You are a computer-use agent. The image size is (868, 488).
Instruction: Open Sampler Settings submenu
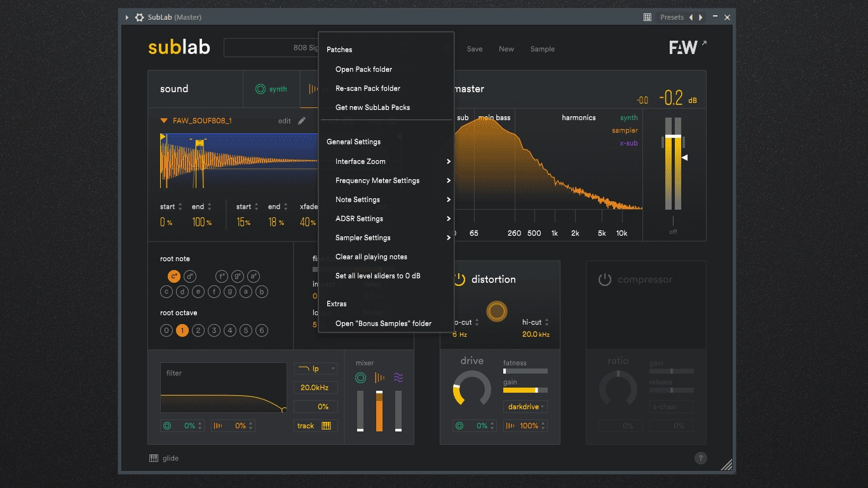point(386,238)
